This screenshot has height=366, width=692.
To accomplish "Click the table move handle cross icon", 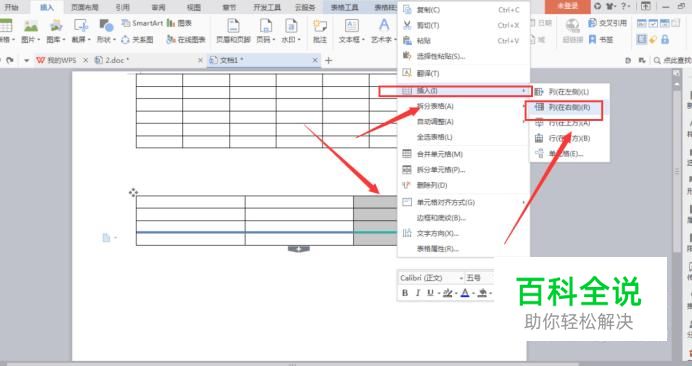I will pyautogui.click(x=133, y=192).
